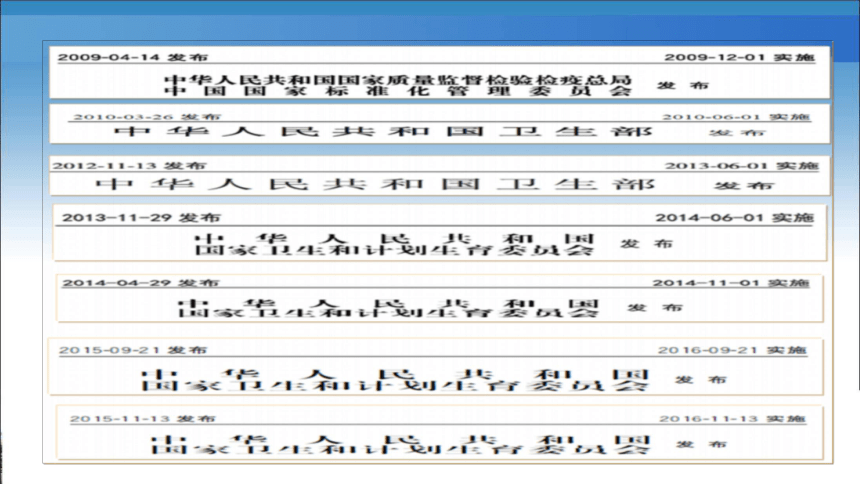Click the date text 2013-11-29 发布
Image resolution: width=860 pixels, height=484 pixels.
click(141, 217)
